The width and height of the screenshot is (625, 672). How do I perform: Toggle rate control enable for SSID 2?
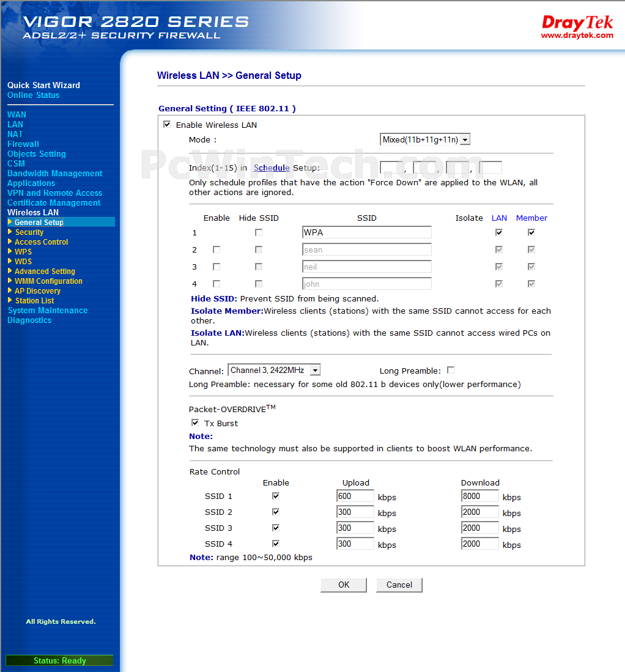click(x=276, y=512)
